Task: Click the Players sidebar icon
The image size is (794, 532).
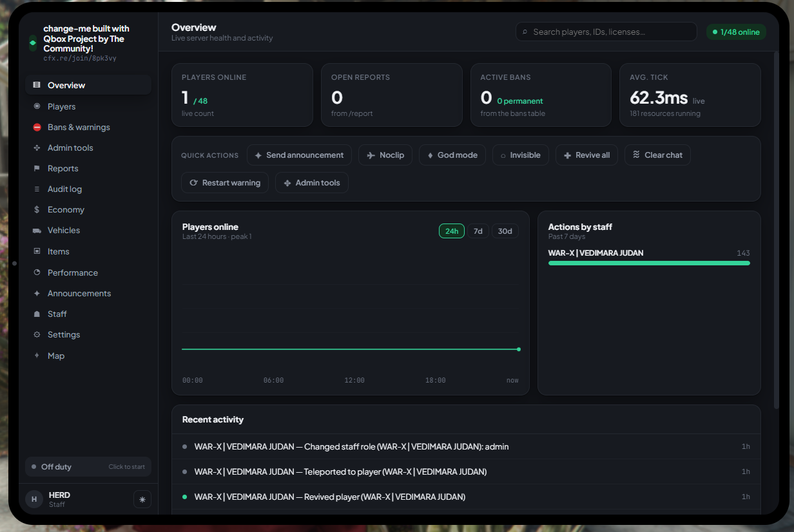Action: [x=37, y=106]
